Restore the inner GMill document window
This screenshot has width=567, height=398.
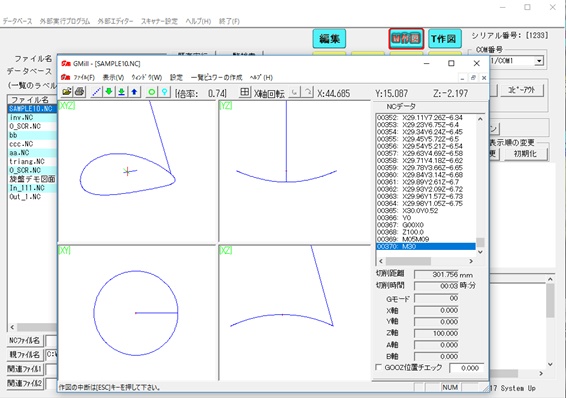(473, 78)
